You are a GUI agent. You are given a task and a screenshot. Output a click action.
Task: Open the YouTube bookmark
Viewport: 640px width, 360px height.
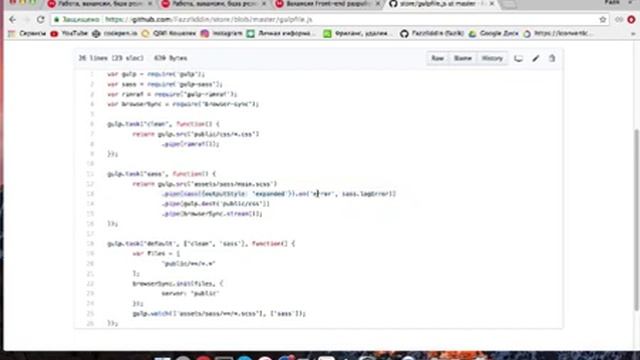pos(69,33)
